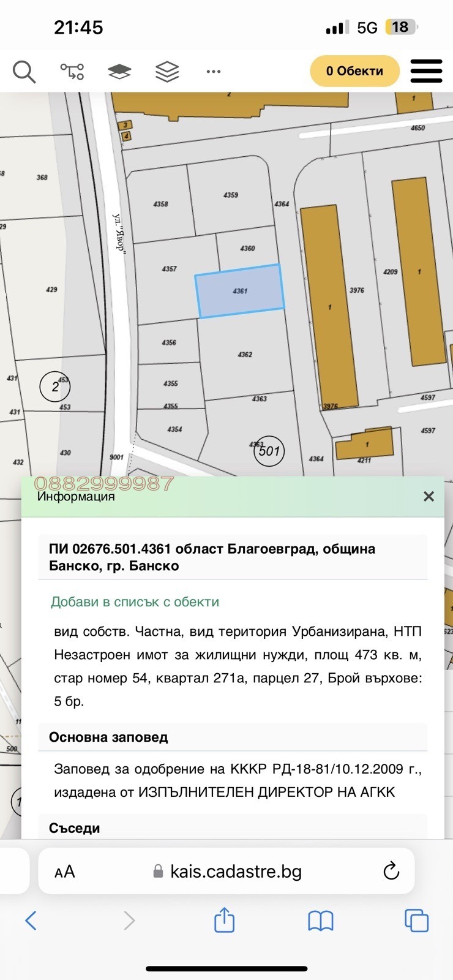453x980 pixels.
Task: Open the hamburger main menu
Action: pyautogui.click(x=426, y=71)
